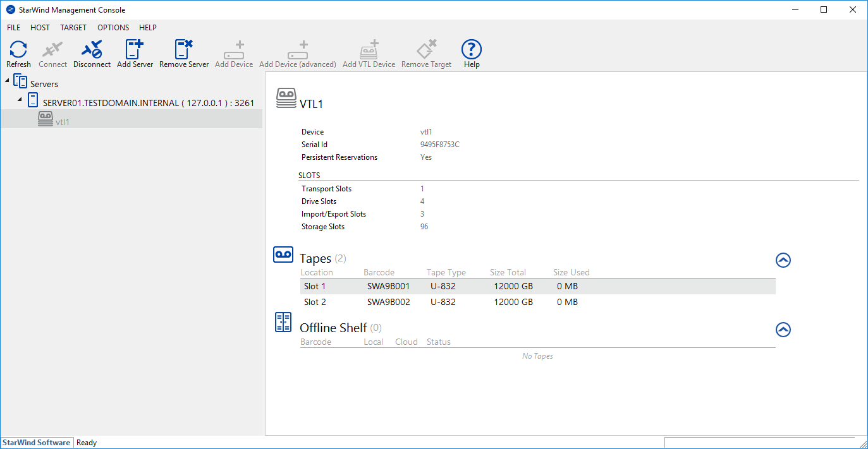This screenshot has height=449, width=868.
Task: Click the Refresh toolbar icon
Action: click(18, 49)
